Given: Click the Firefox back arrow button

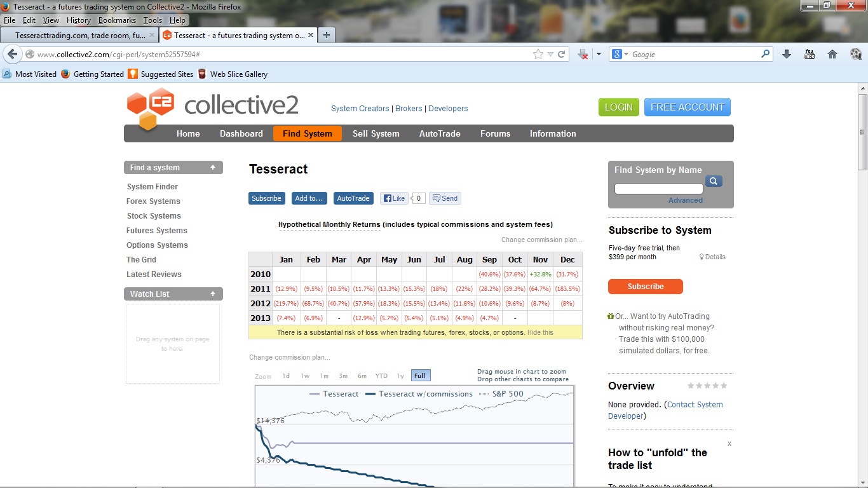Looking at the screenshot, I should [12, 55].
